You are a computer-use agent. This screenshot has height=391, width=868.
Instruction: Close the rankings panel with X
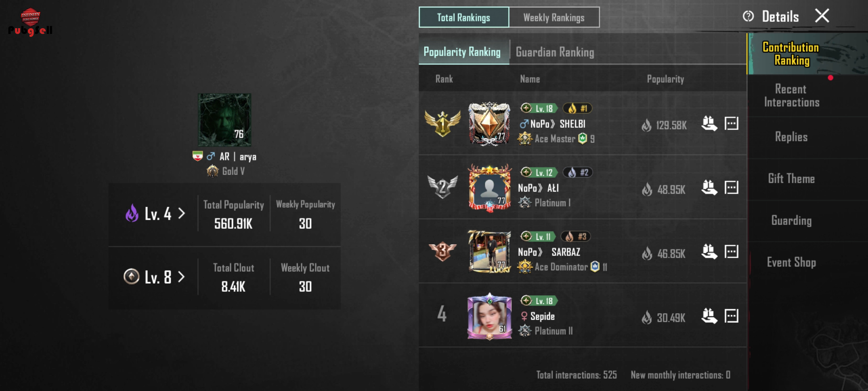click(822, 16)
